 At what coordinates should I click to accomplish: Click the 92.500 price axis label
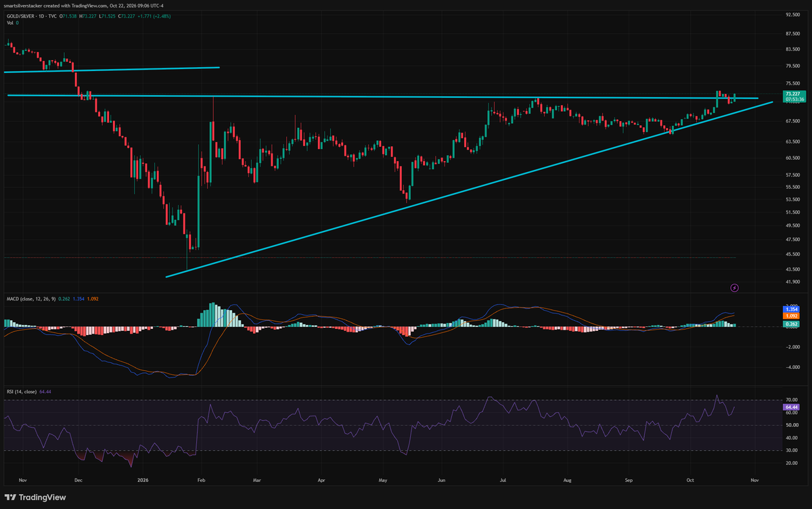pyautogui.click(x=792, y=14)
